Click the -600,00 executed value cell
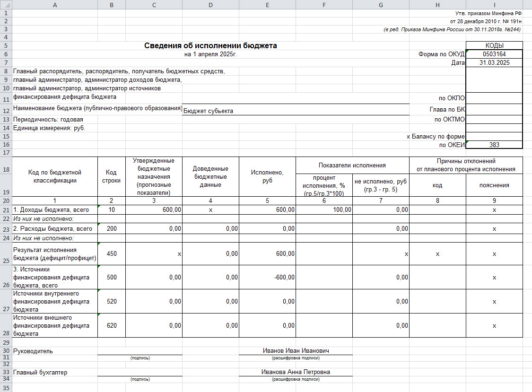Viewport: 532px width, 392px height. tap(267, 277)
